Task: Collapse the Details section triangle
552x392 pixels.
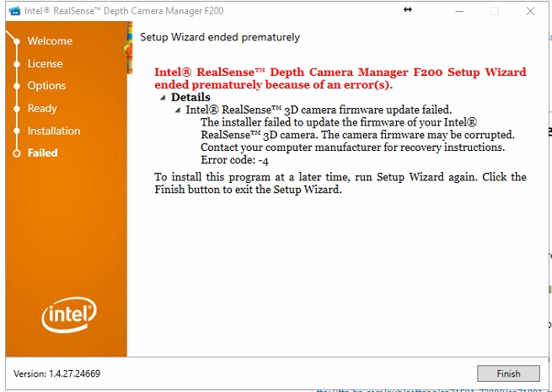Action: coord(163,98)
